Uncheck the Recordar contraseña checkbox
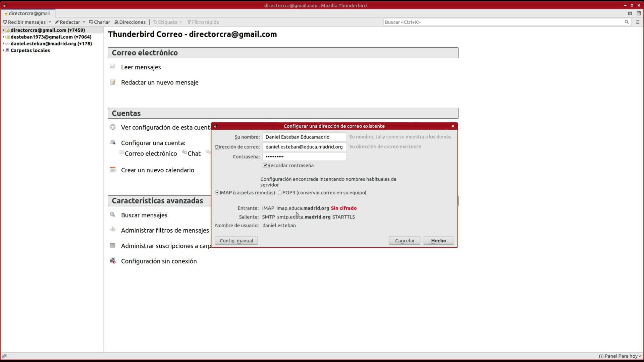 coord(265,165)
